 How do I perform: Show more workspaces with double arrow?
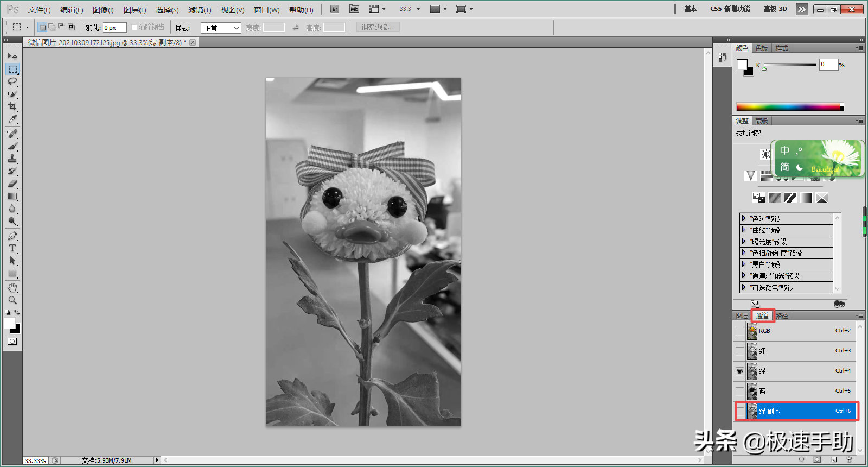(x=802, y=9)
